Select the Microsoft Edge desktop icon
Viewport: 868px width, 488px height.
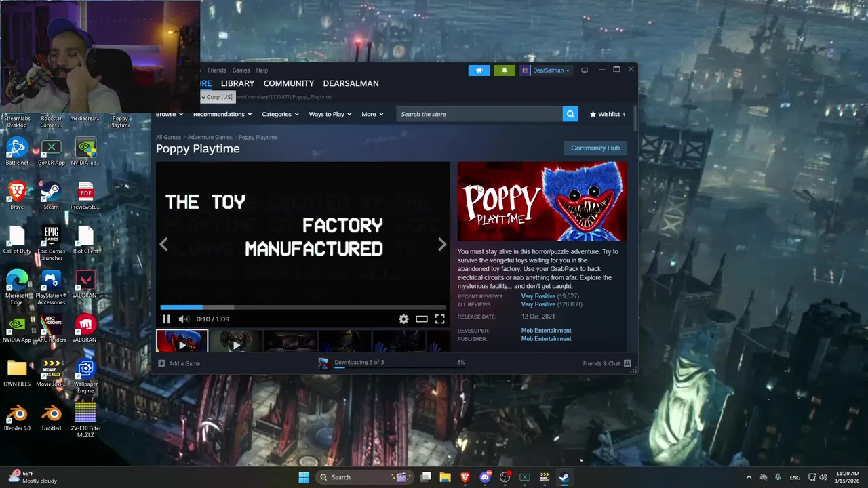coord(17,287)
